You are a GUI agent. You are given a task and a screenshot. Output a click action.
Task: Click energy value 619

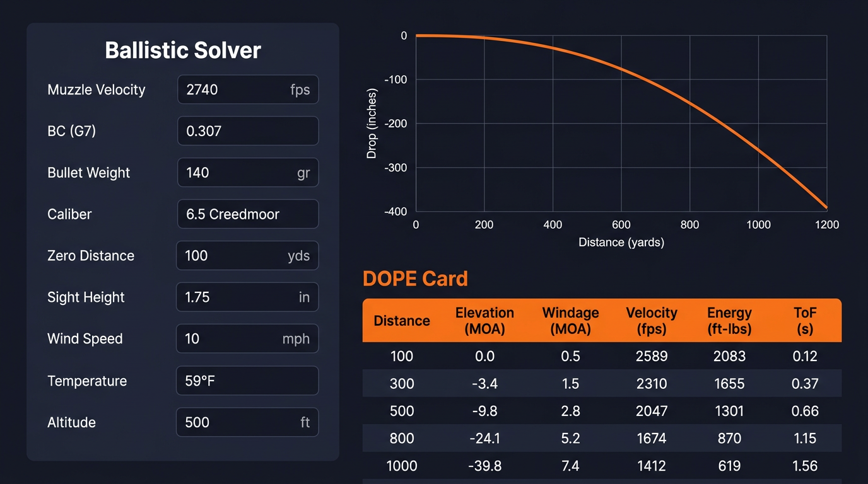tap(729, 466)
